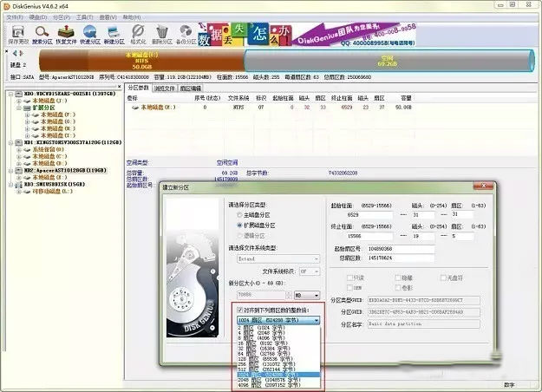542x392 pixels.
Task: Switch to the 分区参数 tab
Action: (x=138, y=88)
